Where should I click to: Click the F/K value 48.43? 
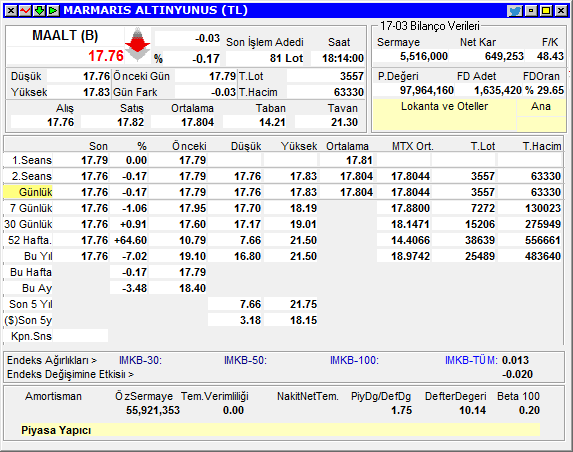[x=550, y=56]
